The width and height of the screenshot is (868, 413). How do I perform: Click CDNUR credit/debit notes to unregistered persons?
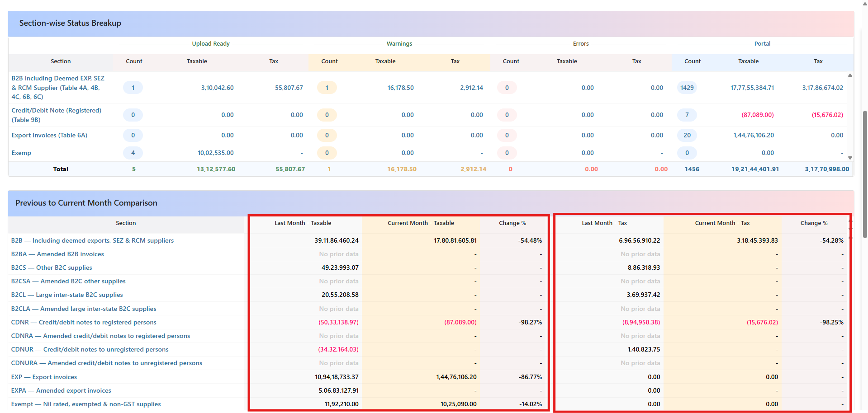(90, 349)
